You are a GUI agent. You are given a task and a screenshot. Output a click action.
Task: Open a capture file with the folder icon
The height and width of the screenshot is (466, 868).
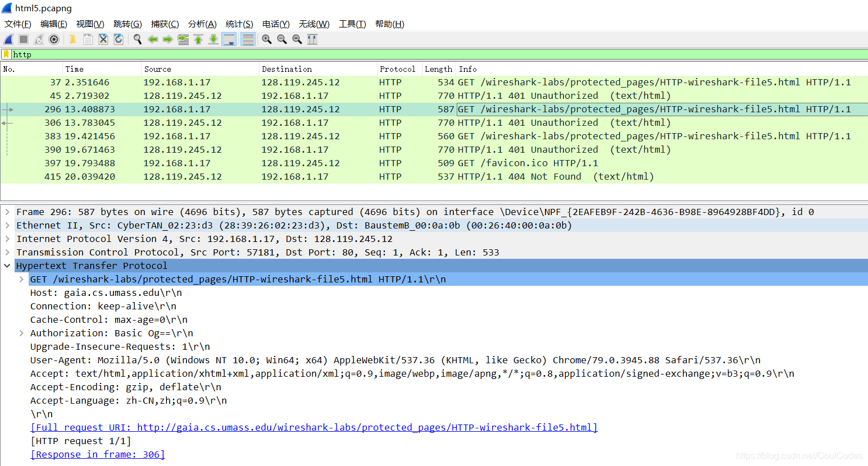[x=72, y=39]
